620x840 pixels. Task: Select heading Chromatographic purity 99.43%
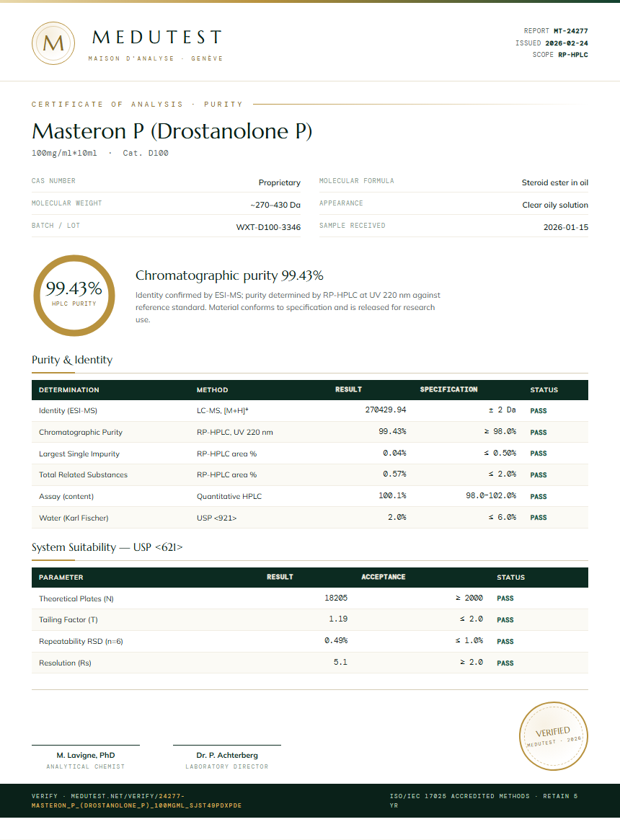229,276
